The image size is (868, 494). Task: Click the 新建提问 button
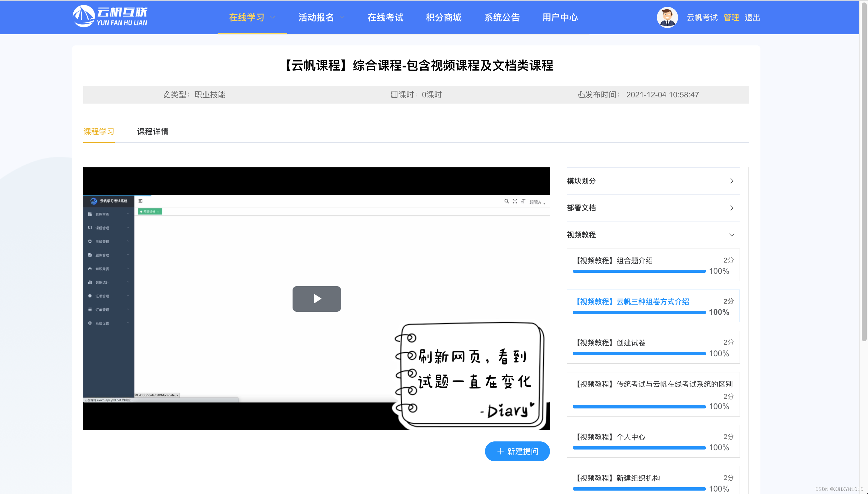click(x=517, y=451)
